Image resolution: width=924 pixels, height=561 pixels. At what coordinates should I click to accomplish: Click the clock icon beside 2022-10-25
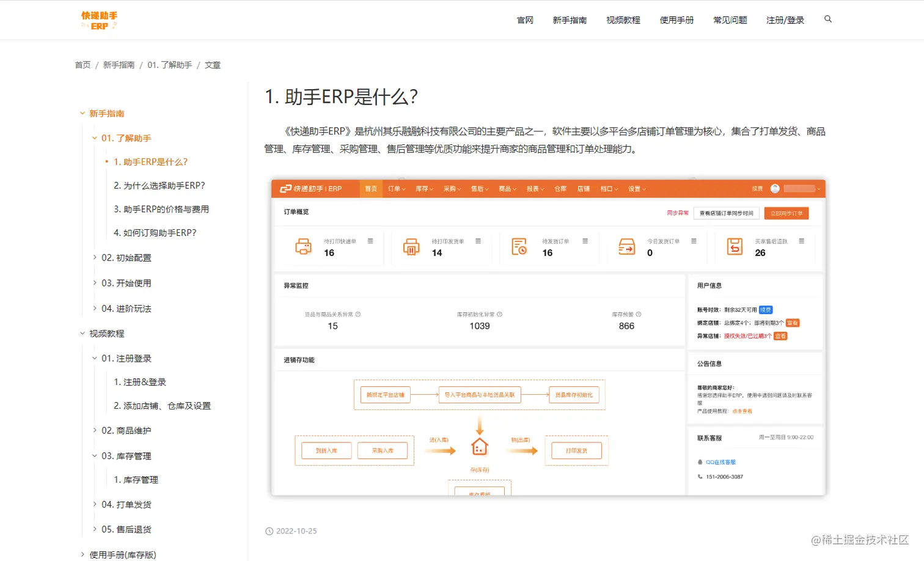tap(269, 531)
